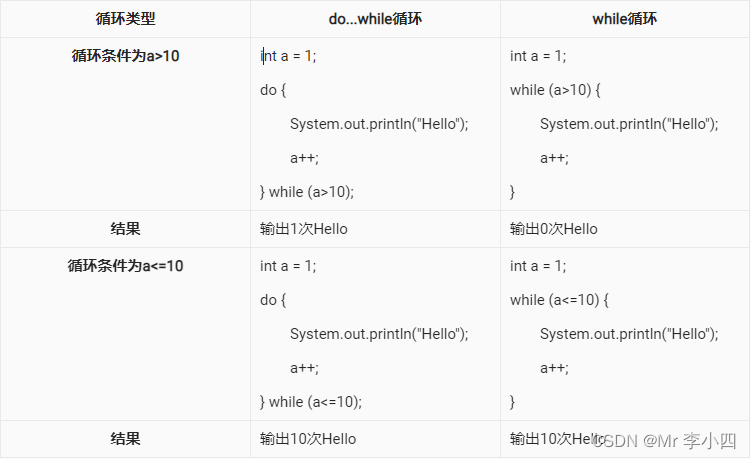Place cursor at text cursor before 'int a = 1;'
Viewport: 751px width, 459px height.
coord(263,57)
